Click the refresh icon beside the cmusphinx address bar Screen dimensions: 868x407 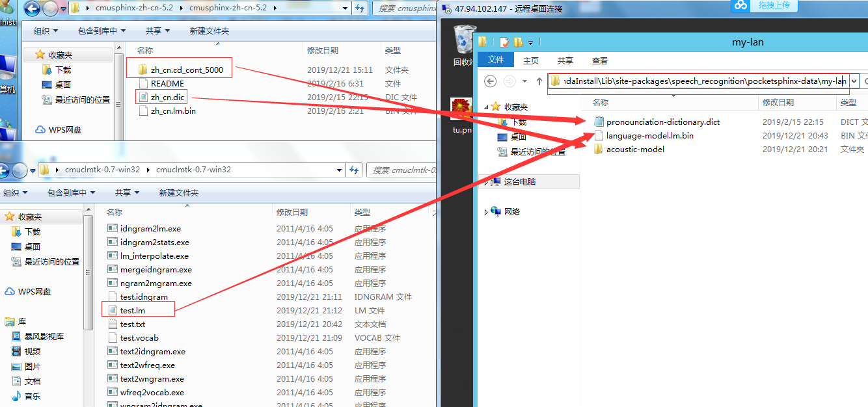coord(359,9)
